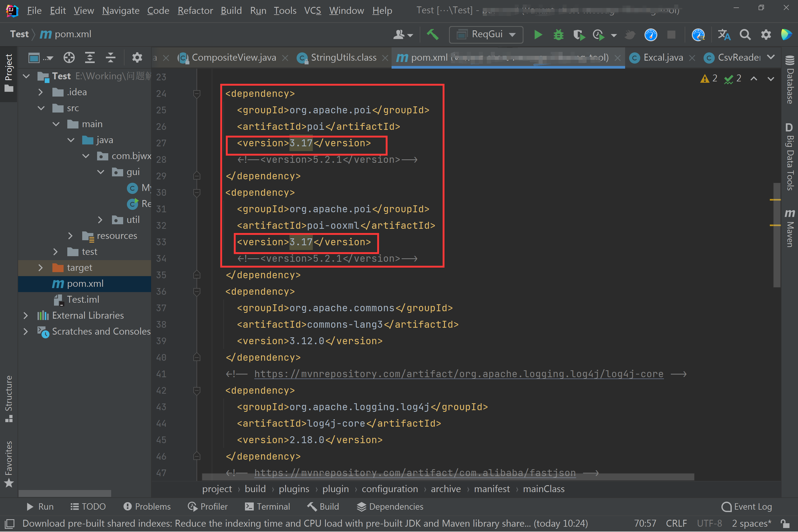Click Select Opened File crosshair icon
The width and height of the screenshot is (798, 532).
tap(69, 58)
